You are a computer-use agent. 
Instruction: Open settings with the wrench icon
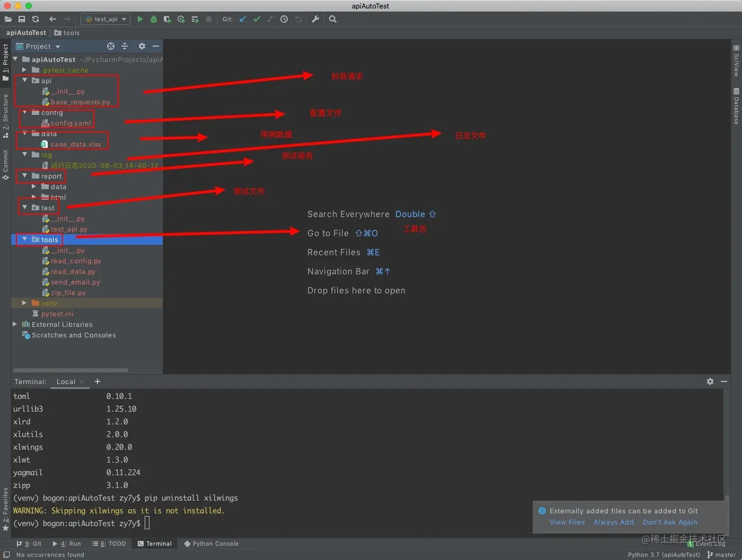click(315, 19)
